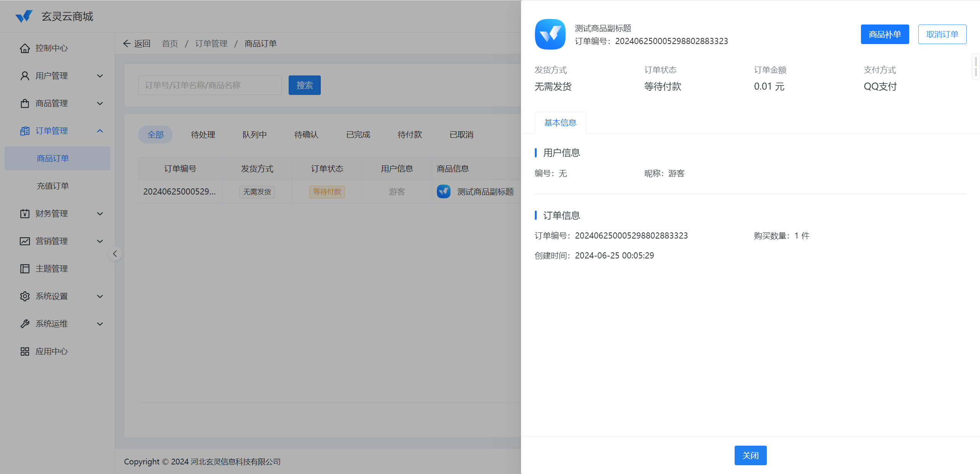Click the grid icon beside 应用中心

[25, 351]
